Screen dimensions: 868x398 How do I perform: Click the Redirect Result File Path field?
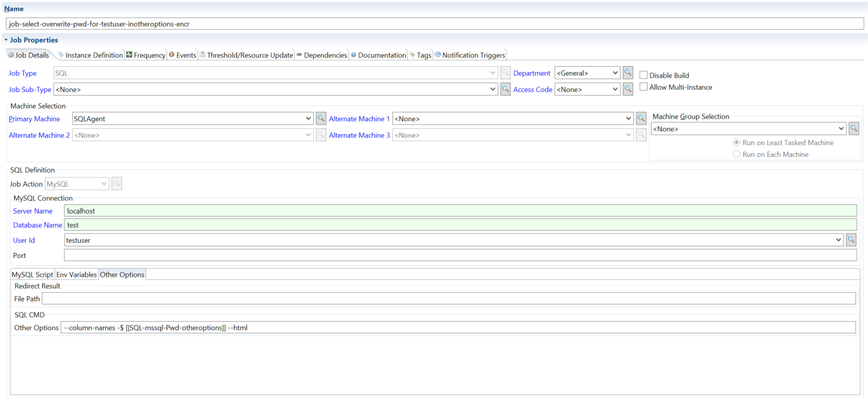coord(449,298)
